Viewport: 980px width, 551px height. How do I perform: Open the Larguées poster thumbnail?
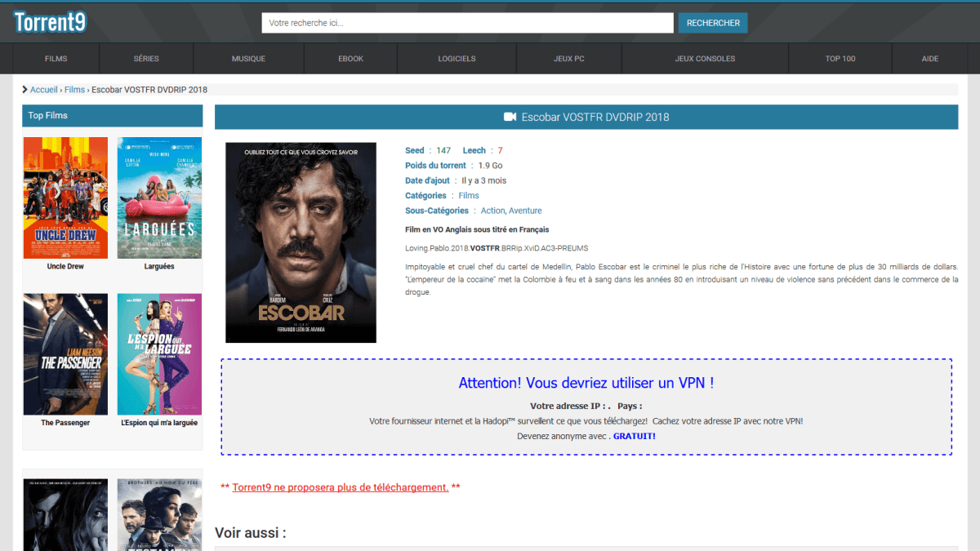pyautogui.click(x=159, y=198)
